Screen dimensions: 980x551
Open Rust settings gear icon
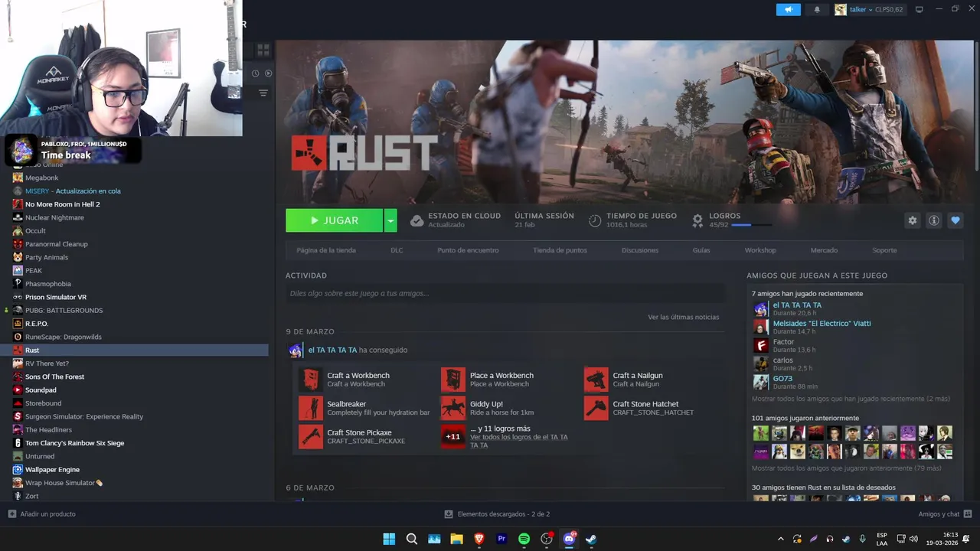[912, 220]
